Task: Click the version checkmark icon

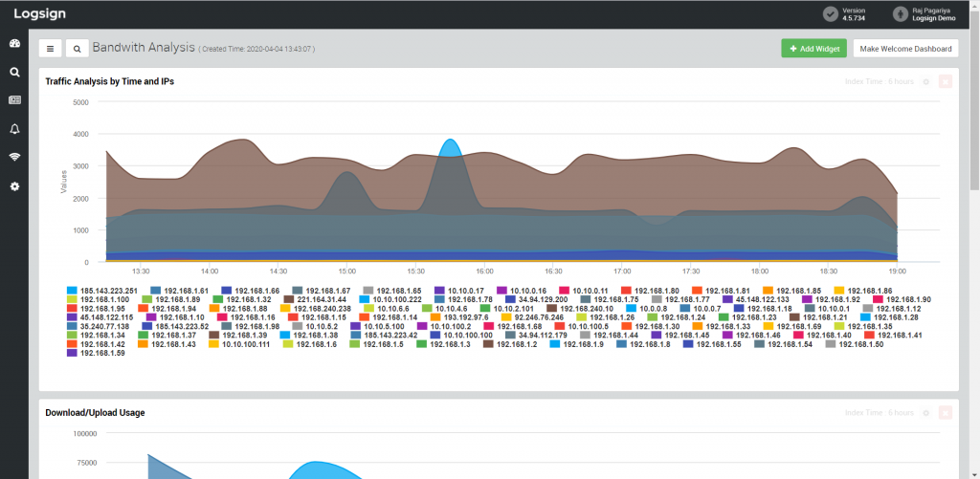Action: pyautogui.click(x=830, y=13)
